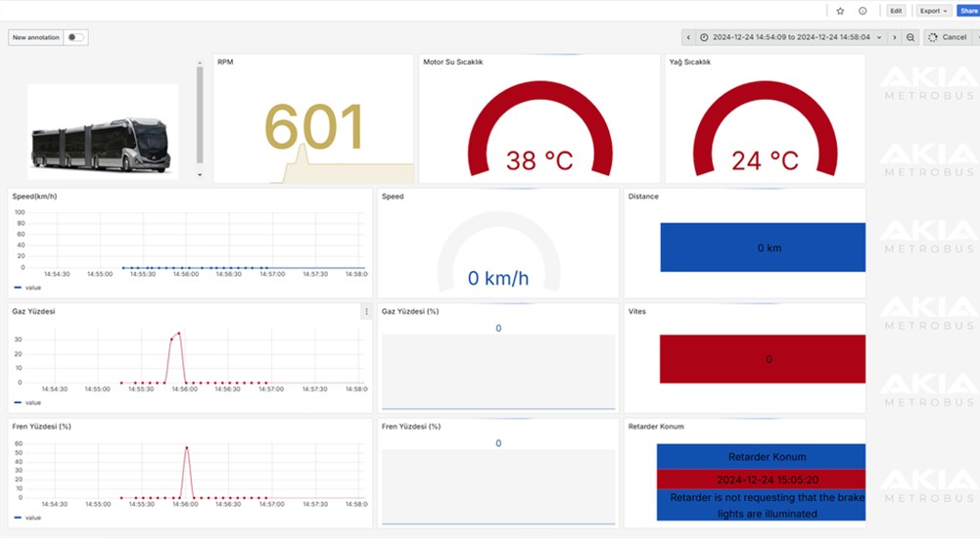Click the blue 0 km distance bar
This screenshot has width=980, height=543.
tap(763, 248)
